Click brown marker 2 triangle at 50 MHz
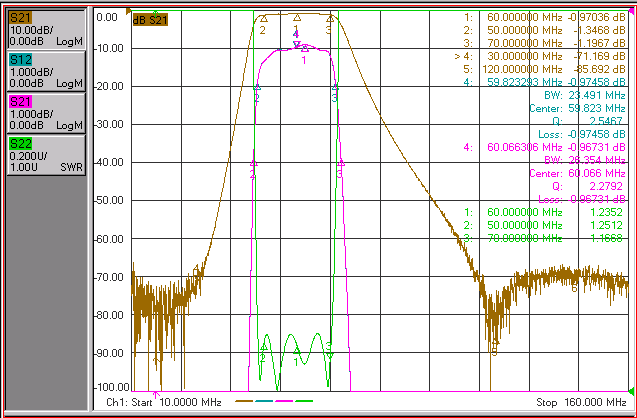Viewport: 637px width, 418px height. (x=264, y=18)
